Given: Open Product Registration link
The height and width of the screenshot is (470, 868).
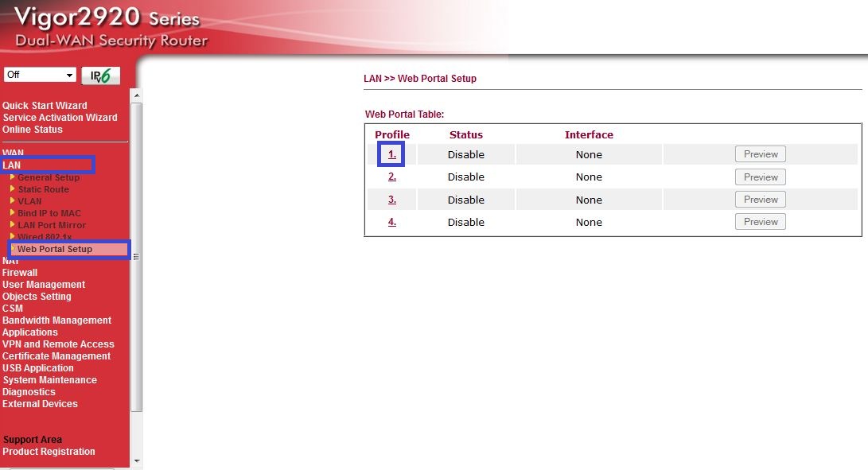Looking at the screenshot, I should point(49,452).
